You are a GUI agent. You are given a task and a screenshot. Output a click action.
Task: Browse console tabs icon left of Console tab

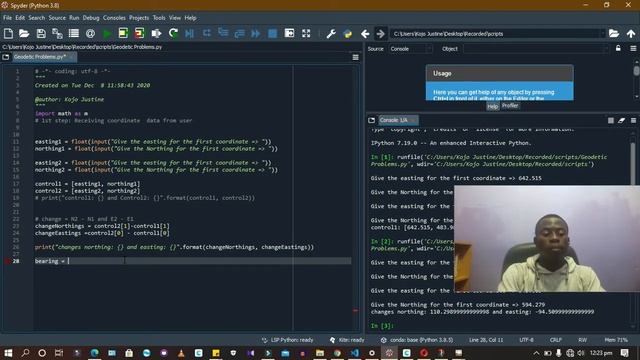point(371,120)
